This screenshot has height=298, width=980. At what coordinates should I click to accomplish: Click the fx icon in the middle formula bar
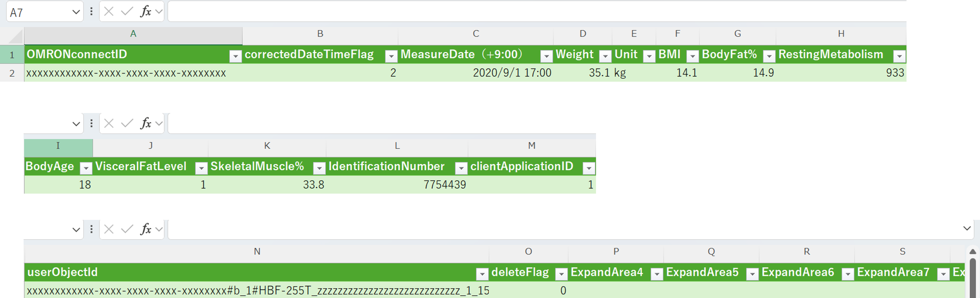point(146,123)
